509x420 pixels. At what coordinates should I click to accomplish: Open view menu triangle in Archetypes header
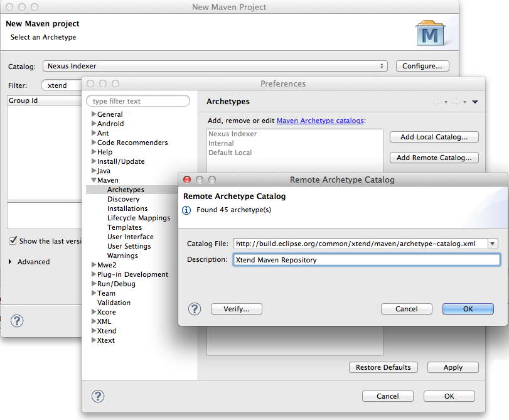[475, 102]
